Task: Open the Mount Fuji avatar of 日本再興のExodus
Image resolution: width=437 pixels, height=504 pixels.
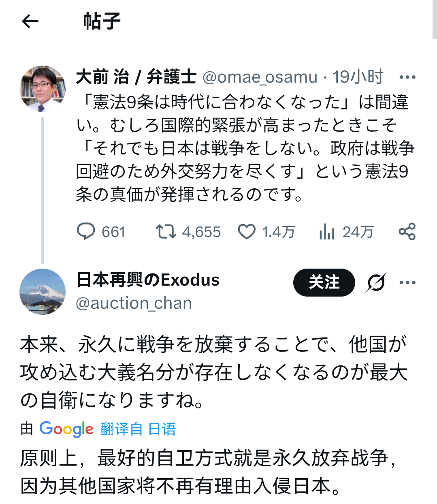Action: [x=43, y=291]
